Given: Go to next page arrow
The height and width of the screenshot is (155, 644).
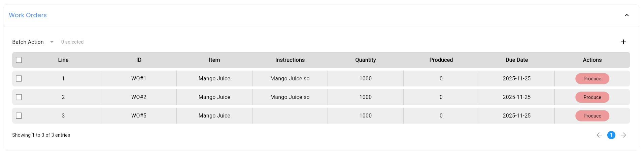Looking at the screenshot, I should 623,135.
